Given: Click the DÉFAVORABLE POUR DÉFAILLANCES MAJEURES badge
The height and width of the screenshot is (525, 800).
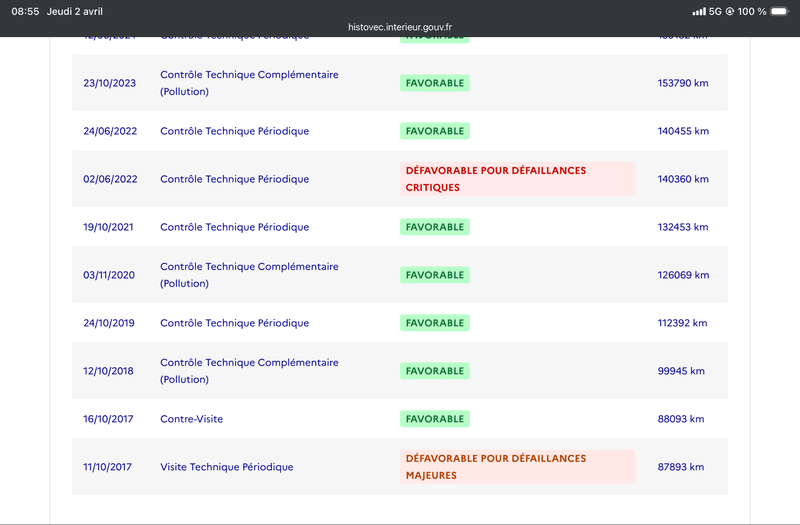Looking at the screenshot, I should pos(517,467).
